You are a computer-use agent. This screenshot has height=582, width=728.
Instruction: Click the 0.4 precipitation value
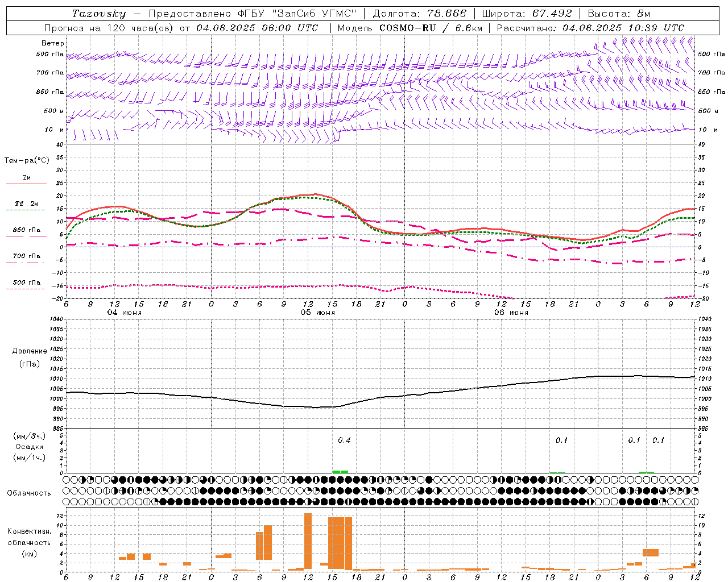coord(345,440)
